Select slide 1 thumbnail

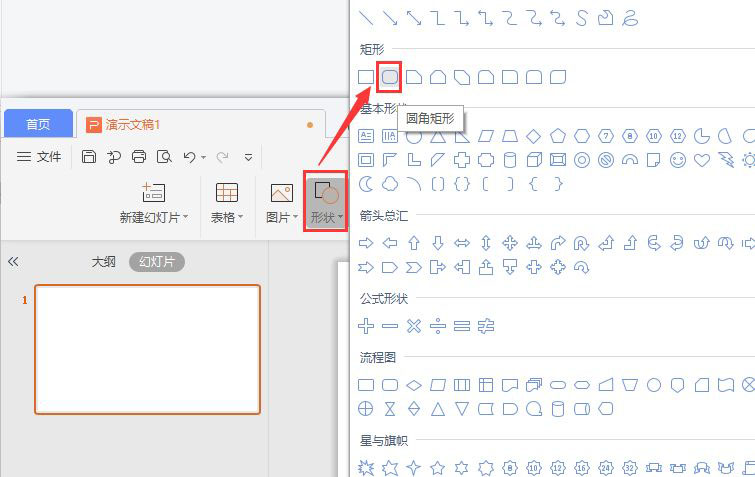[148, 349]
